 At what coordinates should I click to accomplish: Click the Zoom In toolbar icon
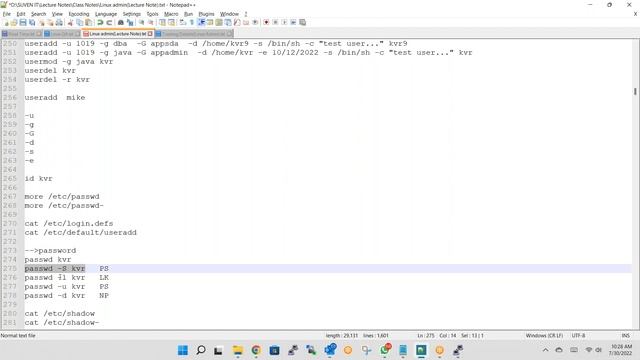[x=141, y=22]
